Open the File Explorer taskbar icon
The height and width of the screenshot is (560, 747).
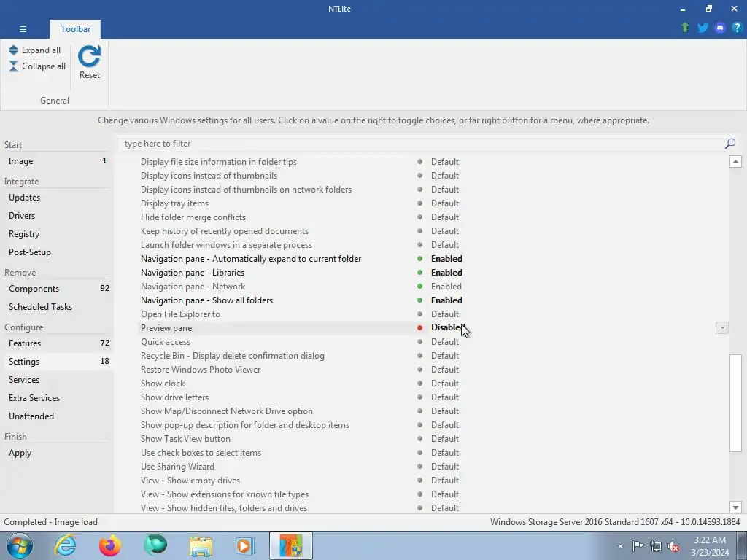point(201,545)
